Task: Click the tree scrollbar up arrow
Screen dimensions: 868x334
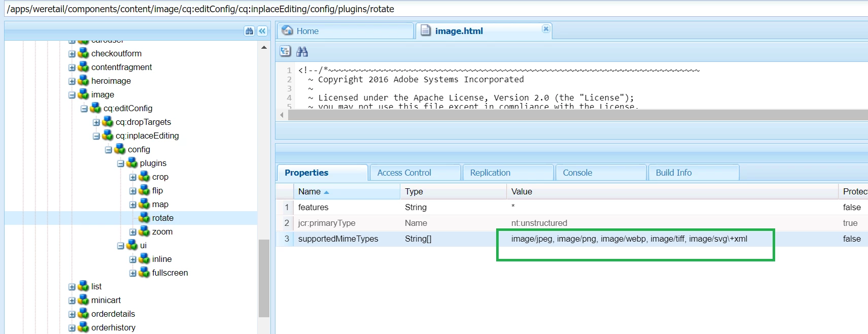Action: coord(264,47)
